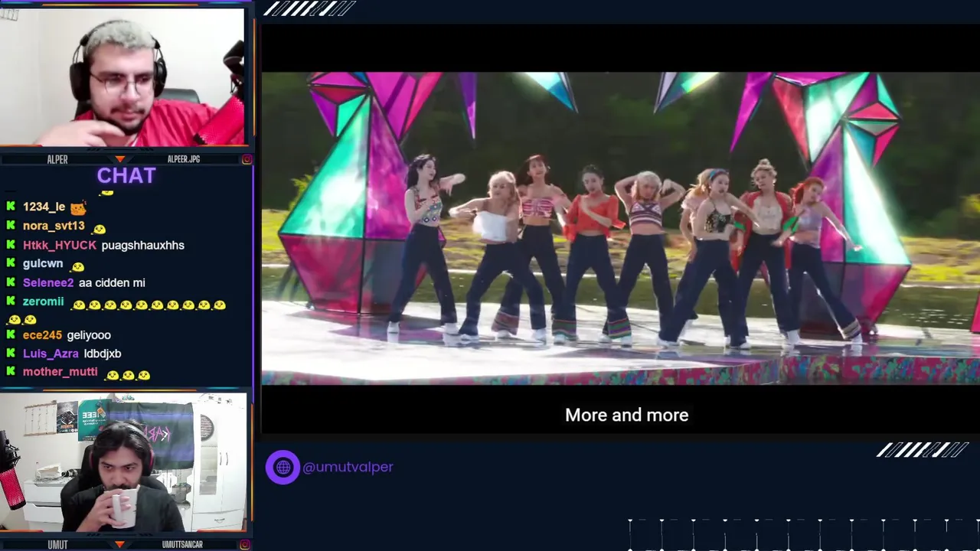Click the UMUT name label
980x551 pixels.
(x=57, y=544)
